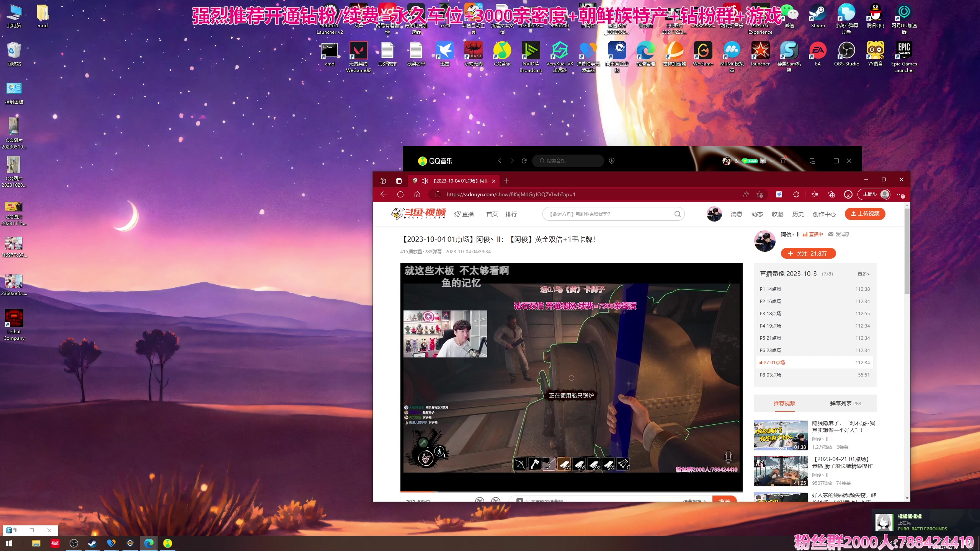Open Edge collections icon in toolbar
980x551 pixels.
click(x=831, y=194)
